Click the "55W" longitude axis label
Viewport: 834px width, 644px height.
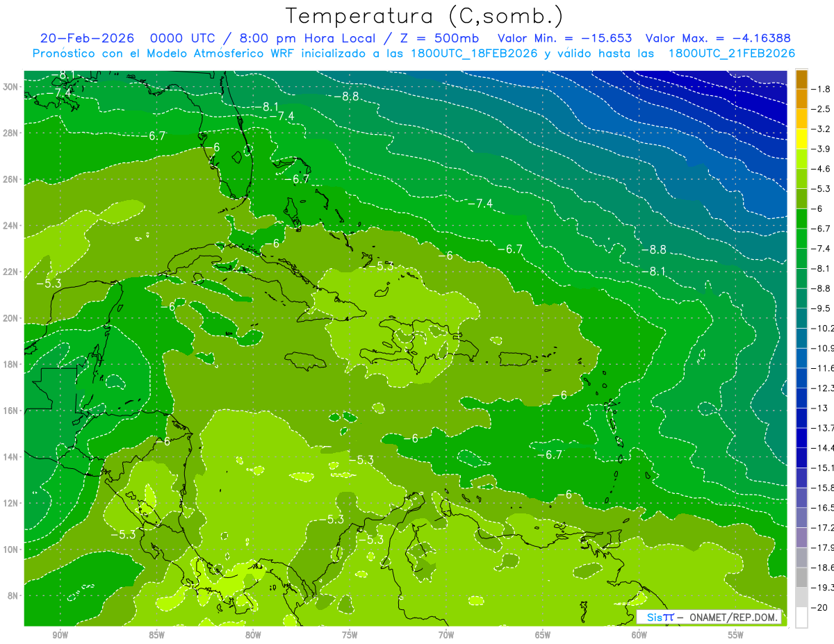click(736, 635)
